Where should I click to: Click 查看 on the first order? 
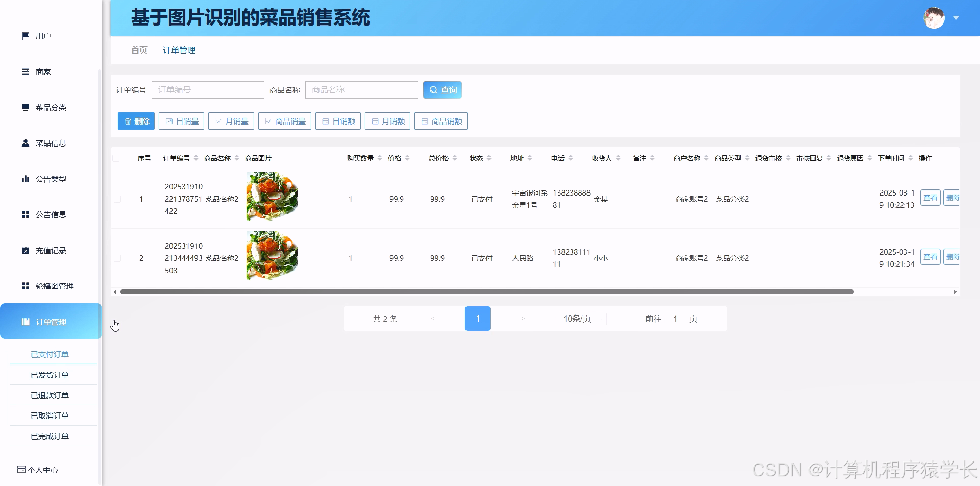tap(930, 197)
